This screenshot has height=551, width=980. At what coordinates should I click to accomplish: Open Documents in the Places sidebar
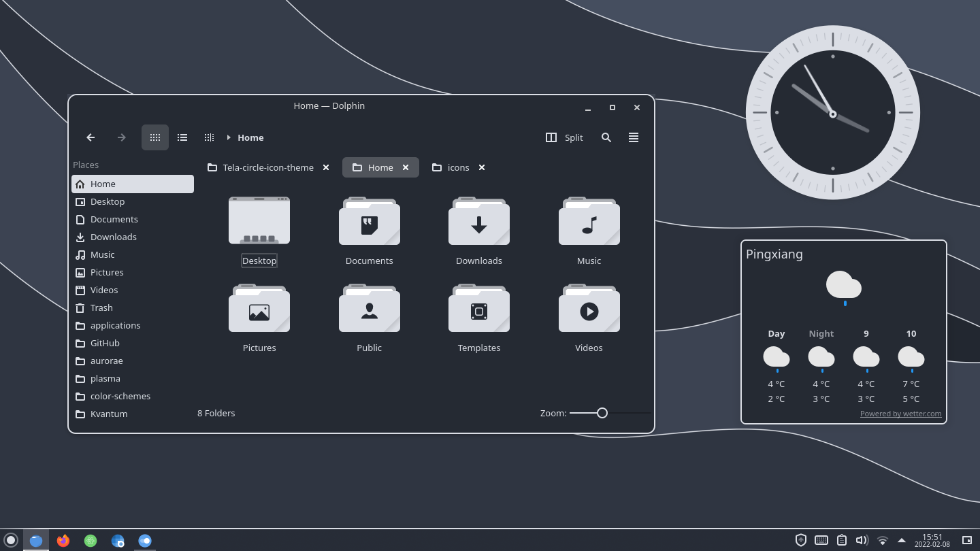(133, 219)
